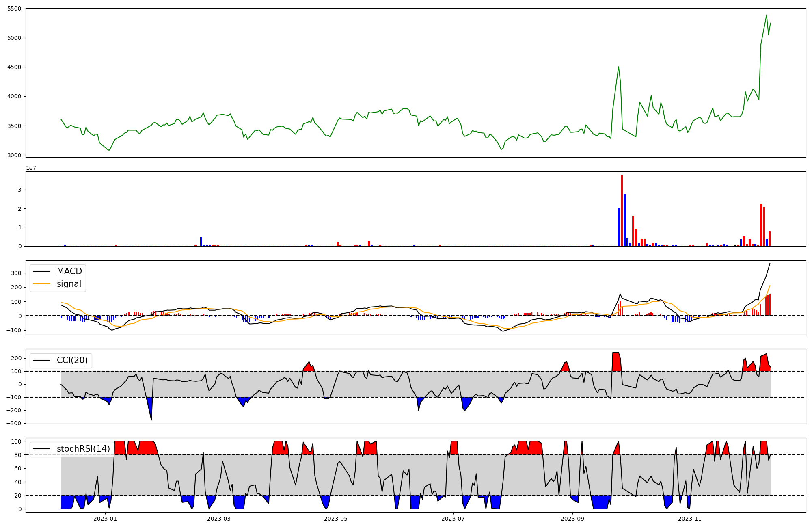
Task: Click the lowest CCI trough near -280
Action: (151, 419)
